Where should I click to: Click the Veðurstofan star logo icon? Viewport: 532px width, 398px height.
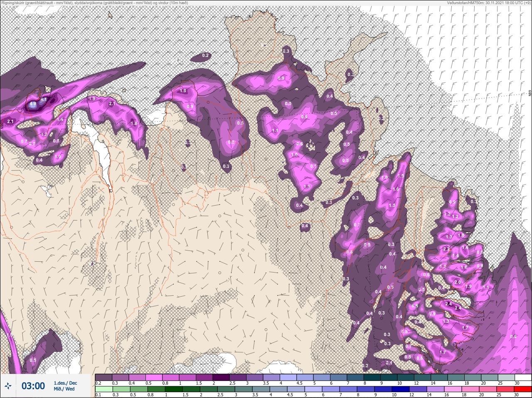[8, 386]
